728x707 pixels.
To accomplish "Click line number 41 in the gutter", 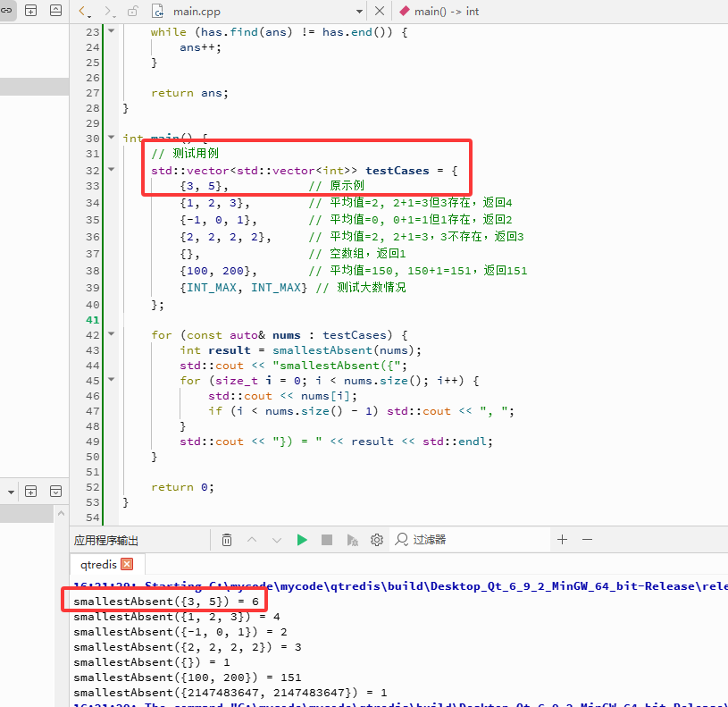I will pos(92,320).
